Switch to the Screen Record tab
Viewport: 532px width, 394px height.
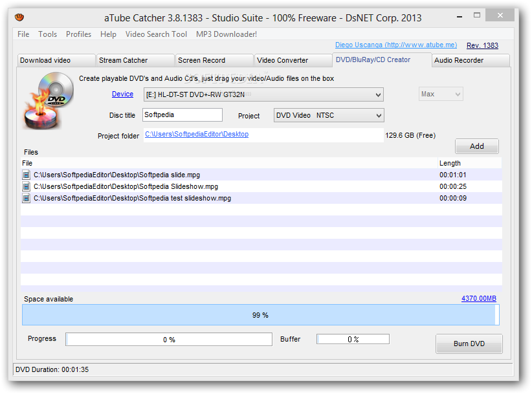coord(214,60)
